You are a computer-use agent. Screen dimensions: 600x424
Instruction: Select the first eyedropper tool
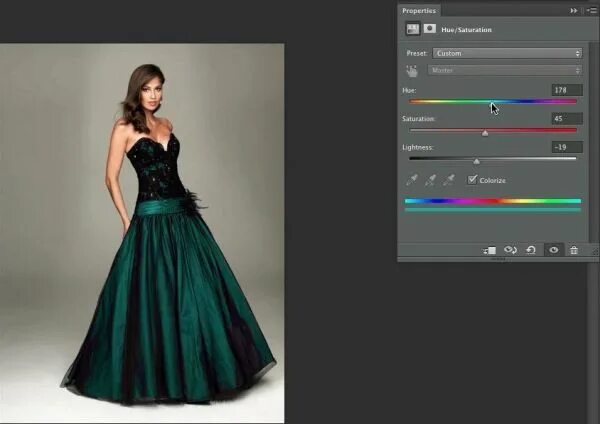(412, 179)
